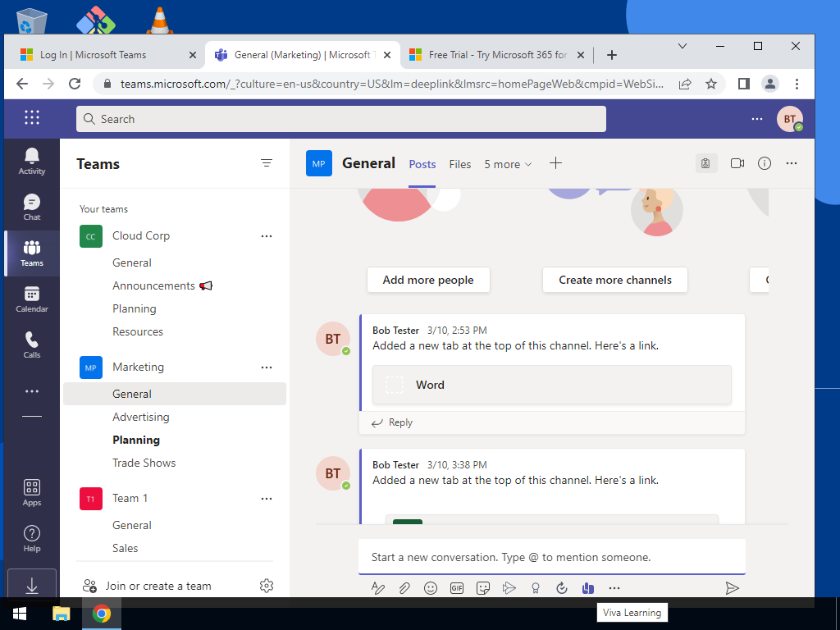Expand the 5 more tabs dropdown
The width and height of the screenshot is (840, 630).
[508, 164]
